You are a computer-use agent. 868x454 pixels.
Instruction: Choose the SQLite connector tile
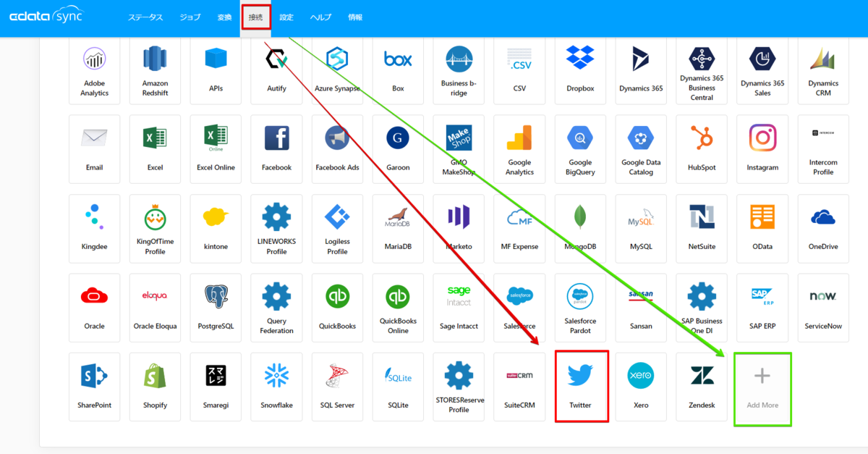[399, 387]
